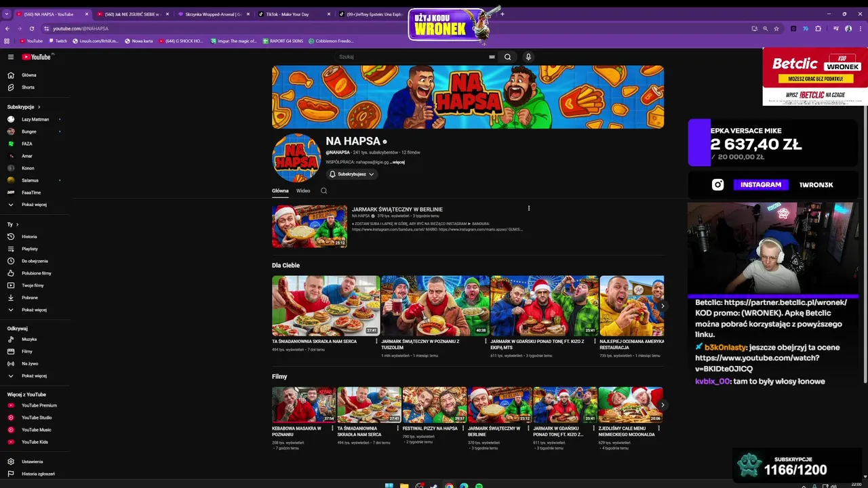Expand Pokaż więcej under Subskrypcje
This screenshot has width=868, height=488.
pyautogui.click(x=35, y=205)
